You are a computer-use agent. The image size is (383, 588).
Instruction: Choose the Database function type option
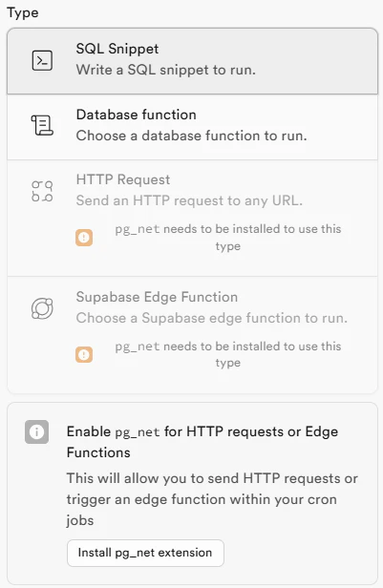[x=192, y=127]
